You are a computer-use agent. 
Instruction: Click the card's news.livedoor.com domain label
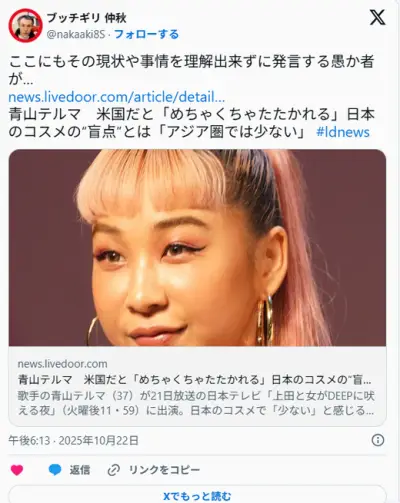point(62,364)
